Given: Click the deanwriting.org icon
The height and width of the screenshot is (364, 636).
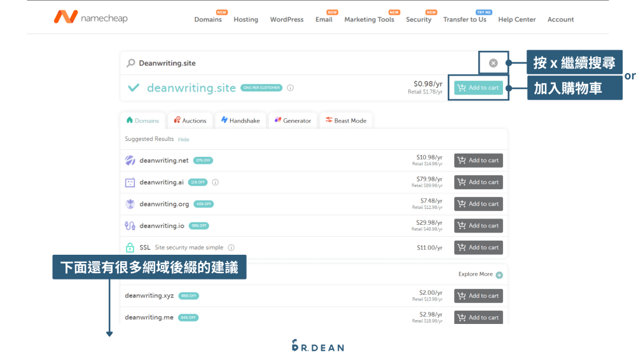Looking at the screenshot, I should pyautogui.click(x=130, y=204).
